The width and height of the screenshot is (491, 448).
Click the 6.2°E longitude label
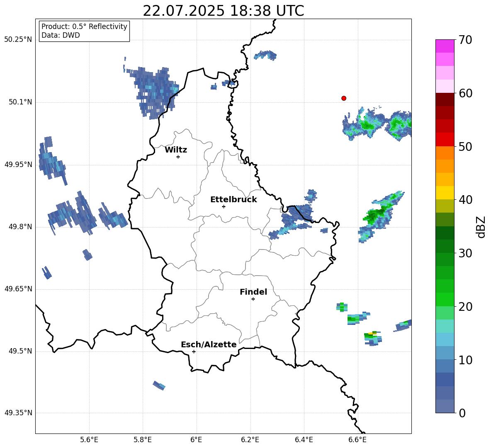click(x=250, y=440)
